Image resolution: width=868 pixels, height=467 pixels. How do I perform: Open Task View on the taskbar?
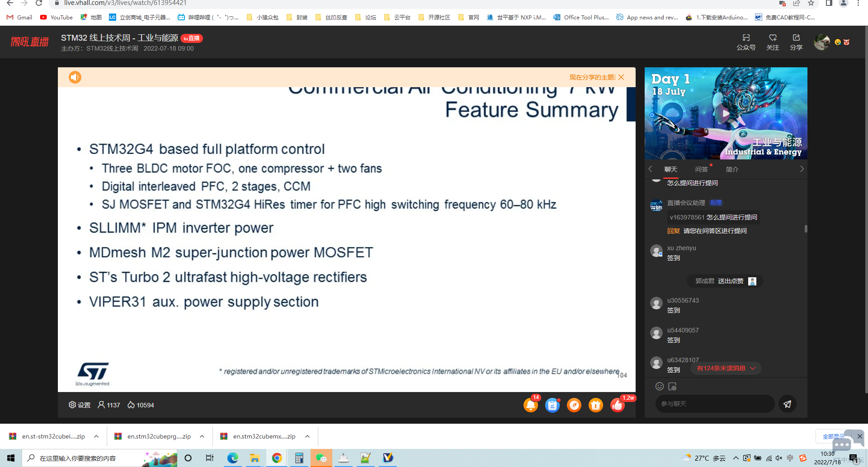coord(210,458)
